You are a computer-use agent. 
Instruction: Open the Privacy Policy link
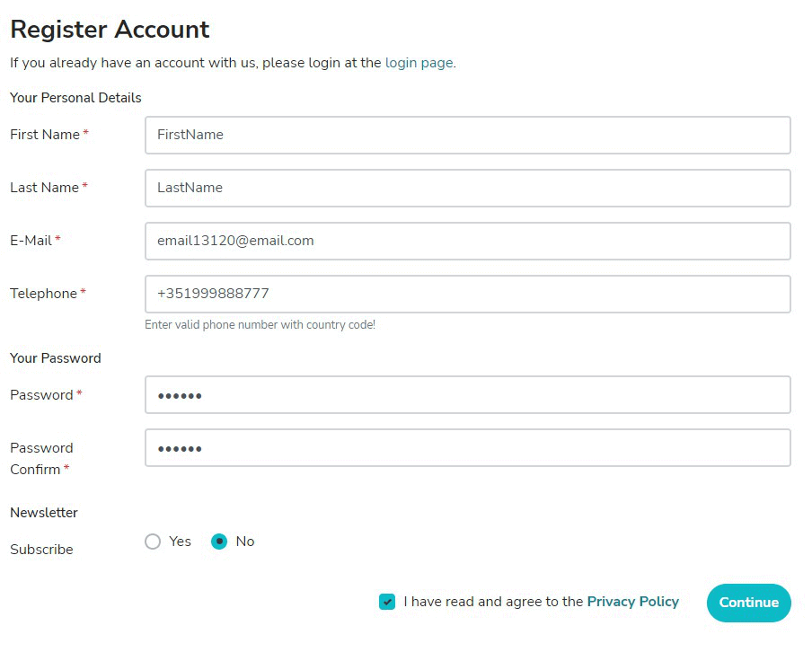coord(632,602)
